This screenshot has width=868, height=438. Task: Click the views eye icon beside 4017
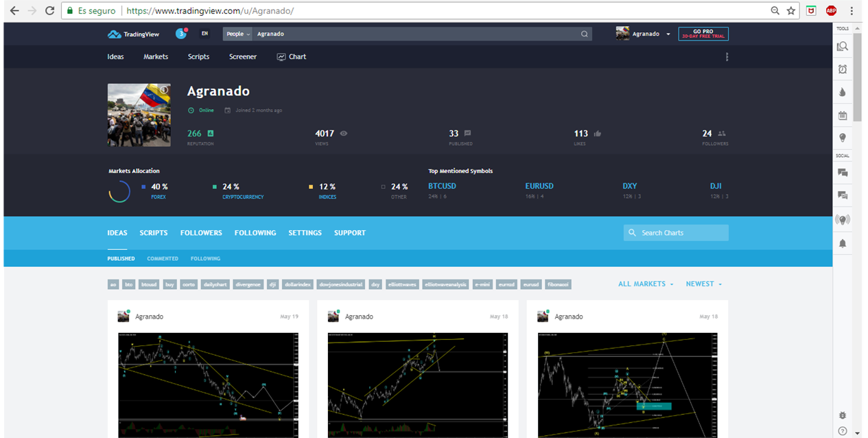tap(344, 133)
